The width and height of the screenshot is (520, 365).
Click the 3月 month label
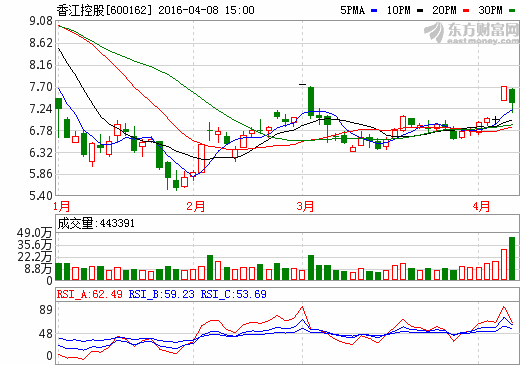305,206
